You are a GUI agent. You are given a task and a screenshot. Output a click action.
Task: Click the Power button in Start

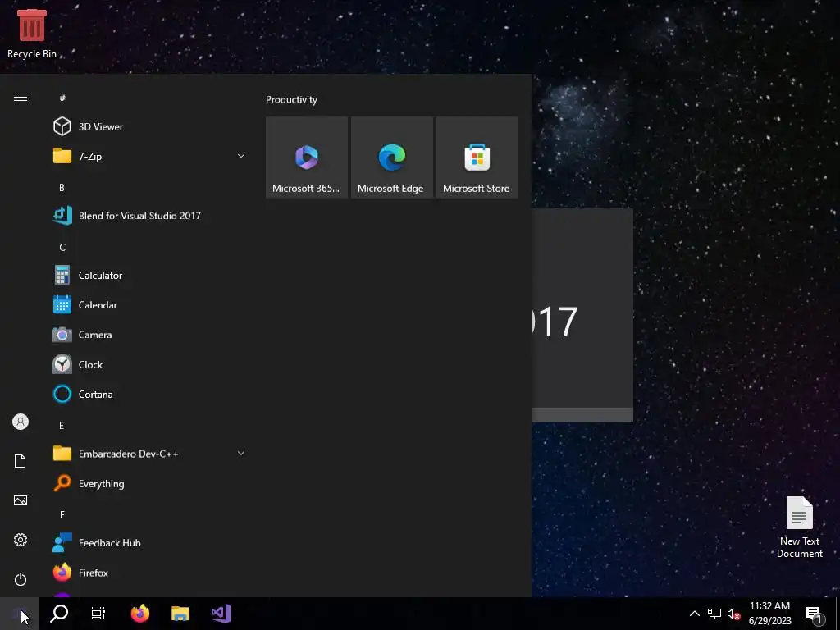tap(21, 579)
